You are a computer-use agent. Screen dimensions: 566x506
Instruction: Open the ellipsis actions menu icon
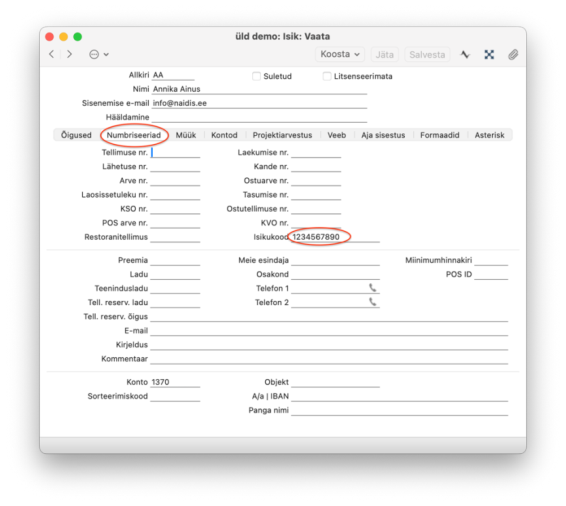94,54
